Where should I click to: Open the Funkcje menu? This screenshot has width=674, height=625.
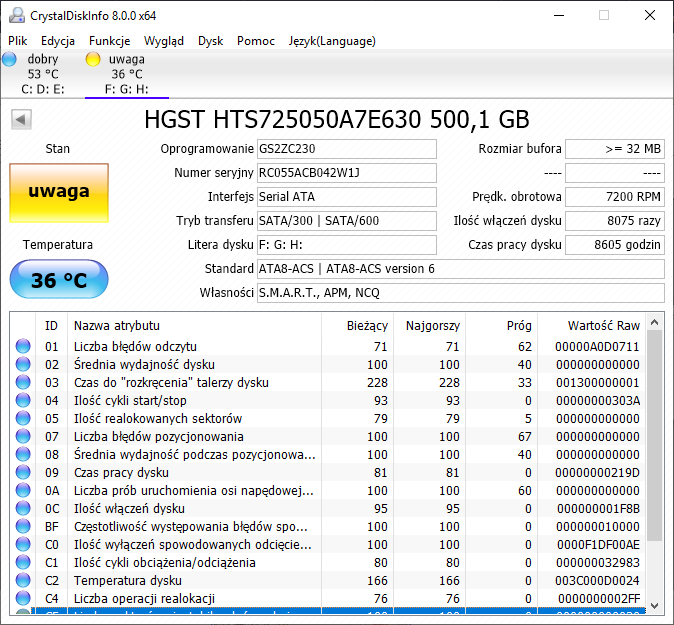coord(109,41)
